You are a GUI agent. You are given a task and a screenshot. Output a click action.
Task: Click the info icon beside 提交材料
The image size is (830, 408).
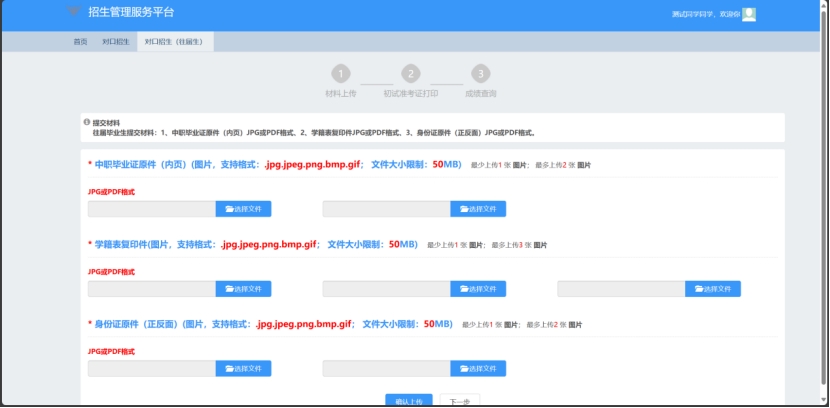click(x=87, y=122)
